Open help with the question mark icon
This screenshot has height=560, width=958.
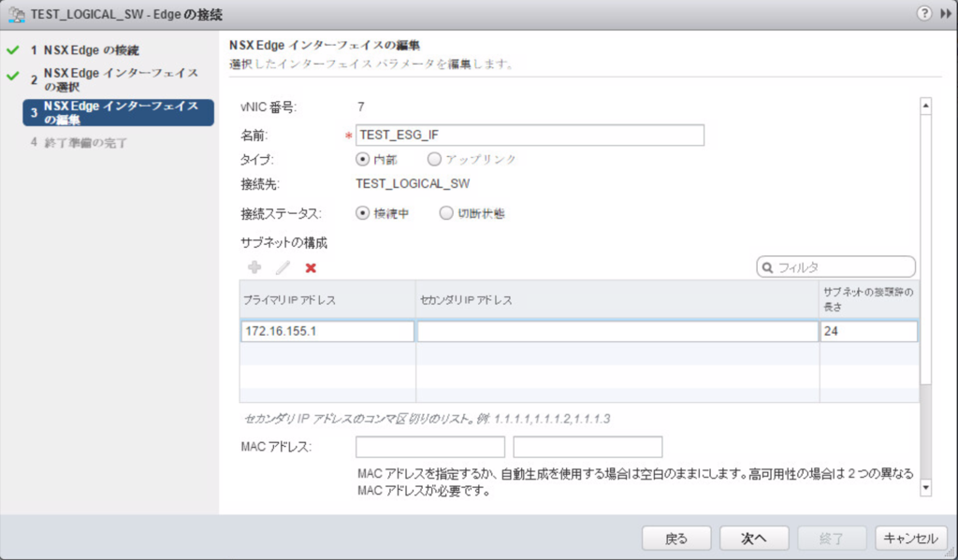click(922, 13)
